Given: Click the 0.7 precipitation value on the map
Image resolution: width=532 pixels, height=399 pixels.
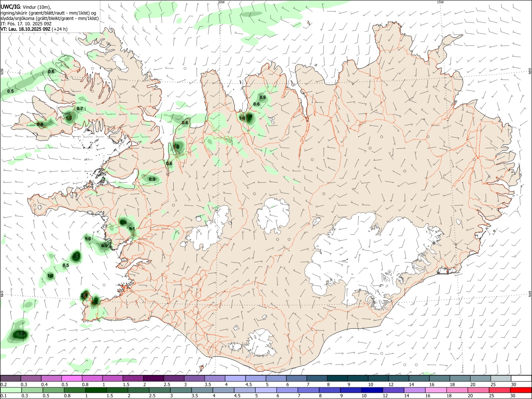Looking at the screenshot, I should click(x=80, y=109).
